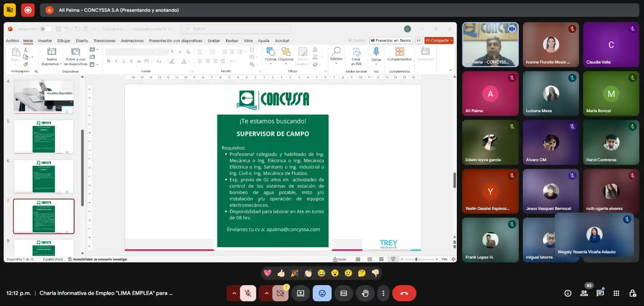Screen dimensions: 644x306
Task: Collapse the ribbon with chevron arrow
Action: click(450, 70)
